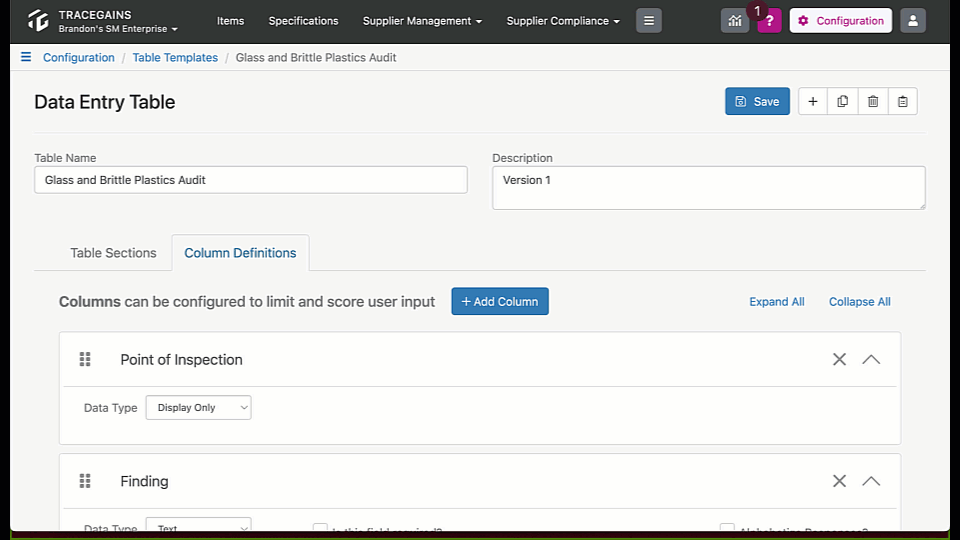Screen dimensions: 960x540
Task: Click into the Table Name input field
Action: click(x=251, y=180)
